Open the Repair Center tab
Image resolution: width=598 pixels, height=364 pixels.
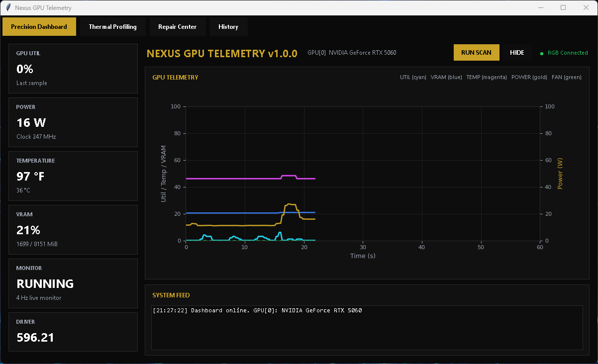177,27
